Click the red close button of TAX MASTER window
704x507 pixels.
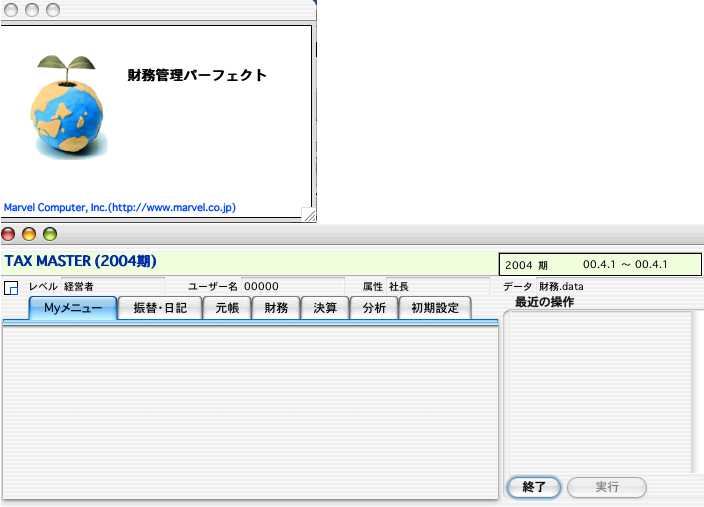(x=9, y=234)
